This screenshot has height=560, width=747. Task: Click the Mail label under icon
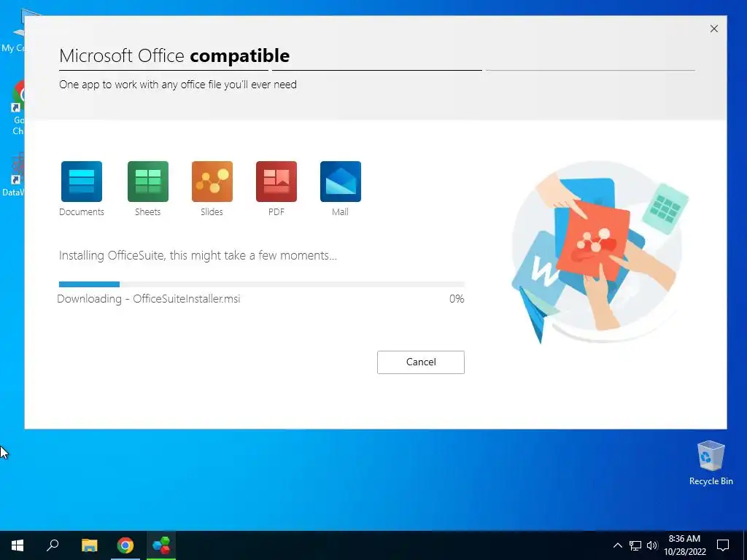coord(340,212)
